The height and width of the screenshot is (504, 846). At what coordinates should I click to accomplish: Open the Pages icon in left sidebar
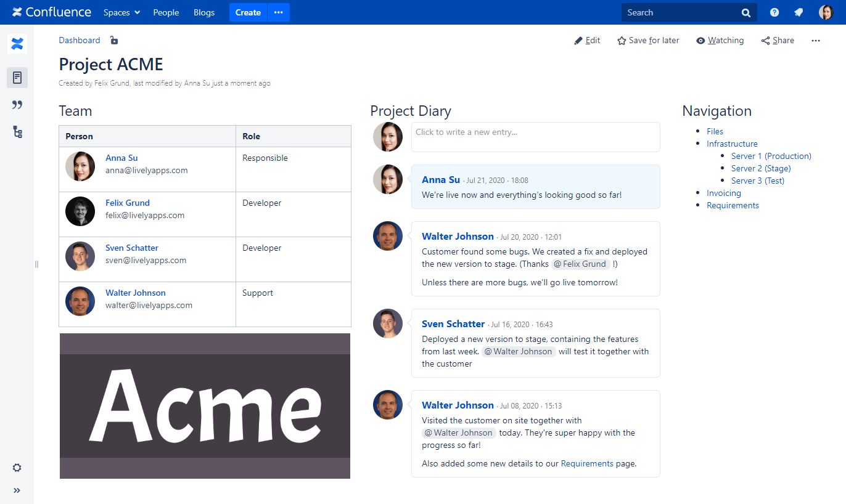tap(17, 78)
